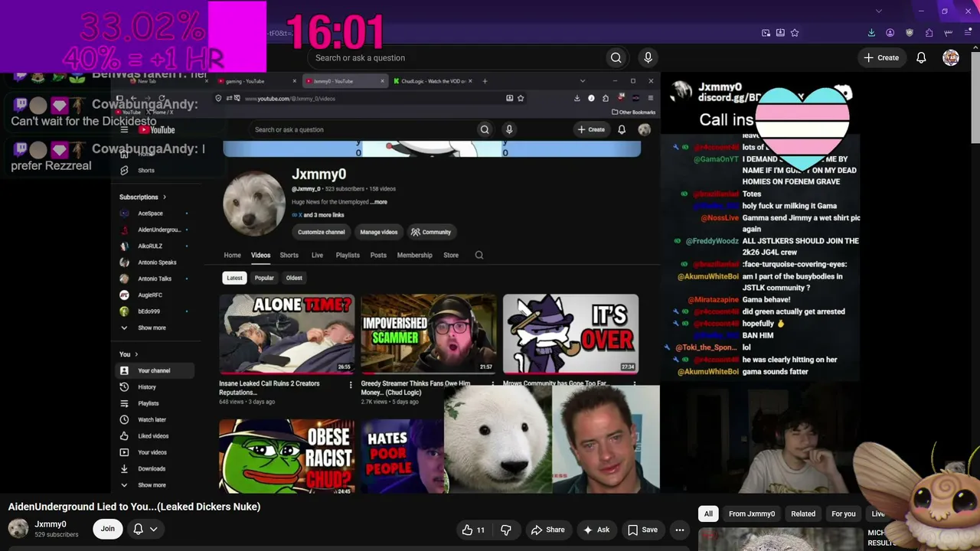Click the microphone icon in the recorded YouTube window
The image size is (980, 551).
click(x=508, y=130)
